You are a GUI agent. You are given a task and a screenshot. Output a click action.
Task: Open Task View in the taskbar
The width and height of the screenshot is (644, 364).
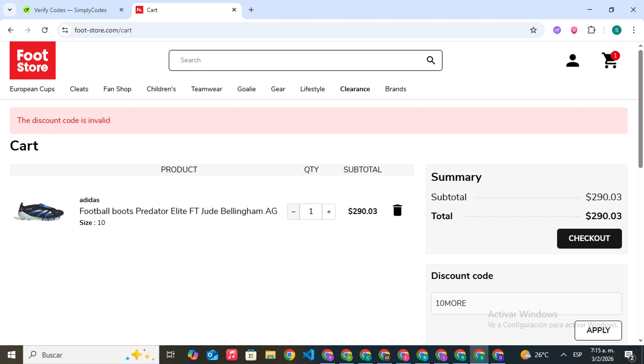tap(170, 355)
